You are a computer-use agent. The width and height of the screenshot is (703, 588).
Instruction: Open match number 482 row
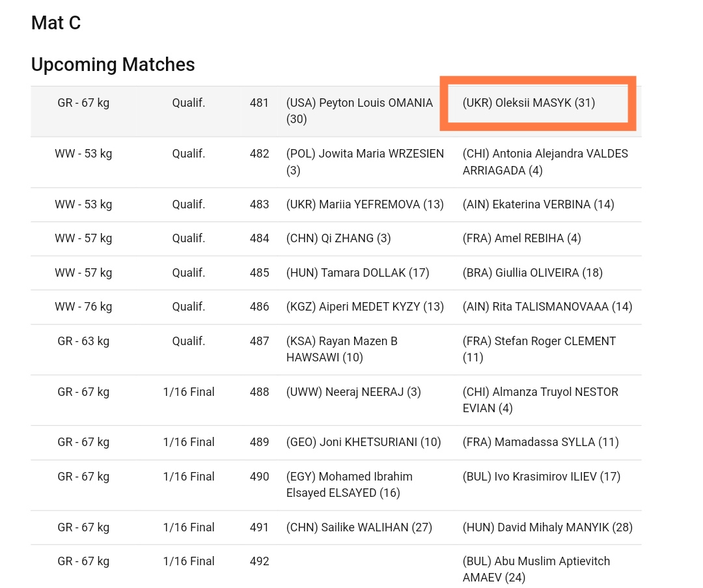[336, 162]
